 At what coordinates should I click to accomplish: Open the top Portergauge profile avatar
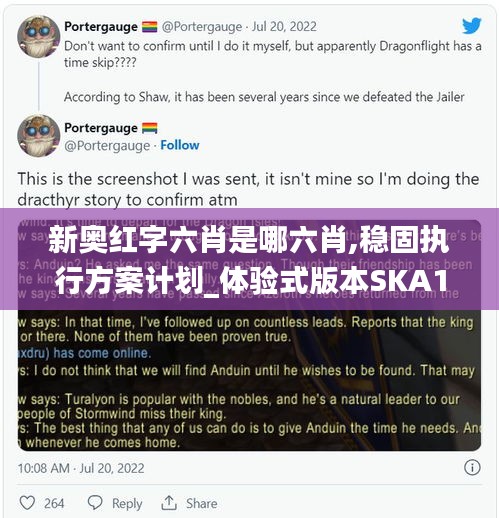[x=38, y=37]
